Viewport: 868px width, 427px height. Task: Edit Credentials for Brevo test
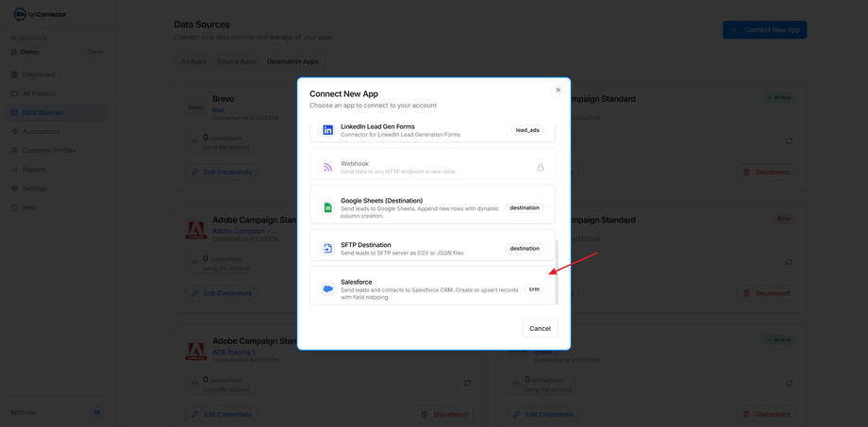point(221,172)
